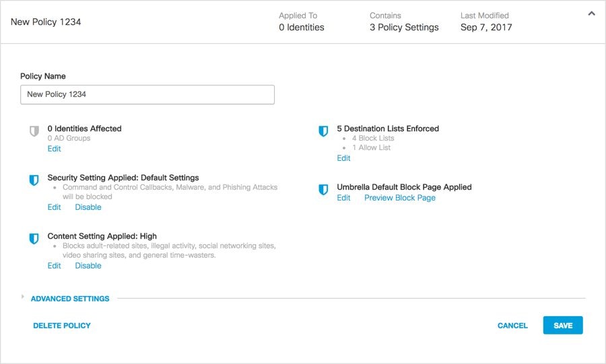This screenshot has width=606, height=364.
Task: Click the "3 Policy Settings" value
Action: (x=404, y=28)
